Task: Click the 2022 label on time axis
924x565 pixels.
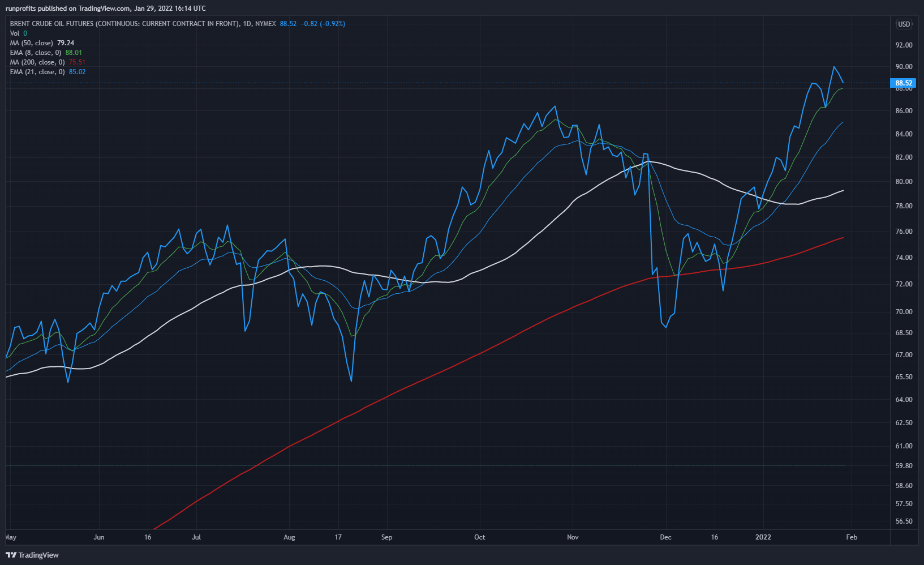Action: tap(763, 537)
